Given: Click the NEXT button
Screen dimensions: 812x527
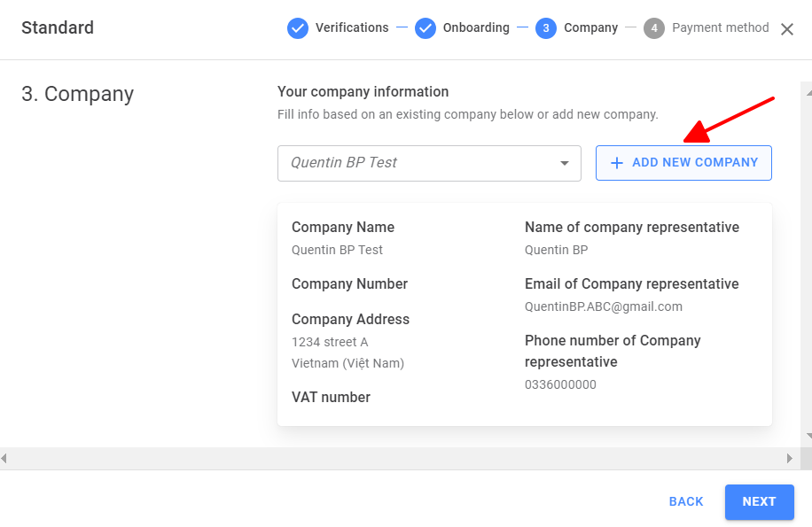Looking at the screenshot, I should click(759, 501).
